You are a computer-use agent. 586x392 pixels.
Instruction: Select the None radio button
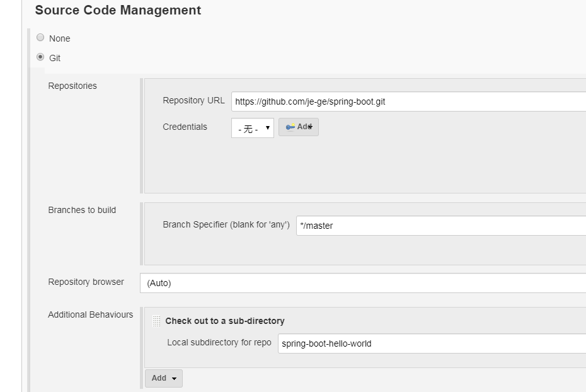tap(41, 38)
